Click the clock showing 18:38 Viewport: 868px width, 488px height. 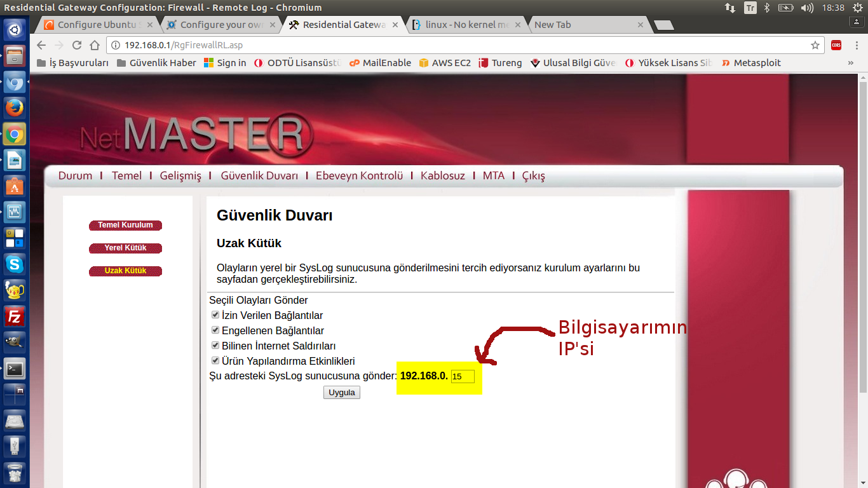coord(832,8)
